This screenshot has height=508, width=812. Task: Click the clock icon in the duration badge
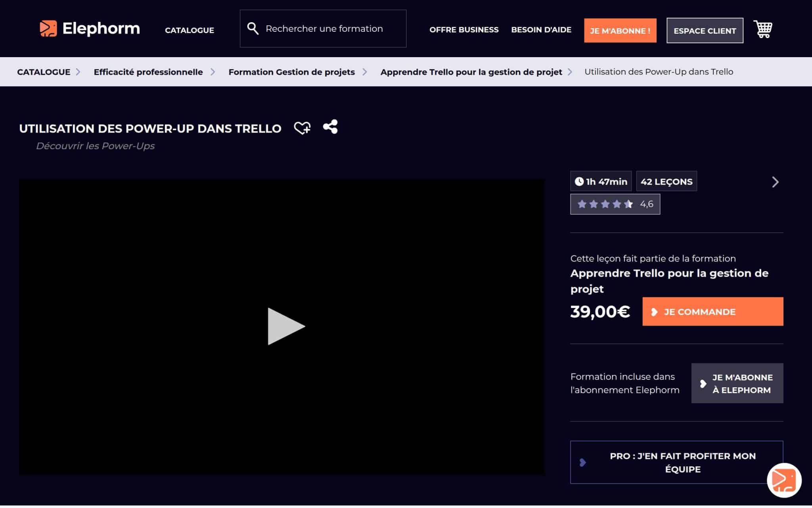[579, 181]
